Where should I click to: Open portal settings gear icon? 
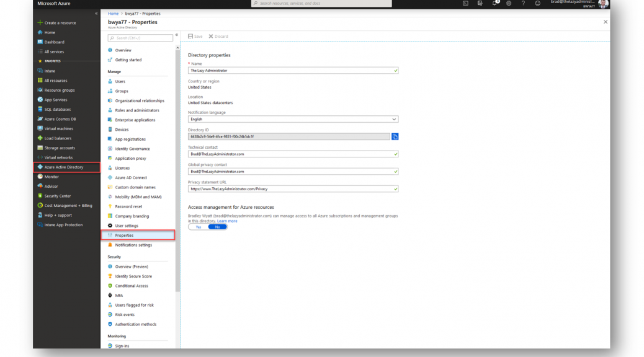509,3
